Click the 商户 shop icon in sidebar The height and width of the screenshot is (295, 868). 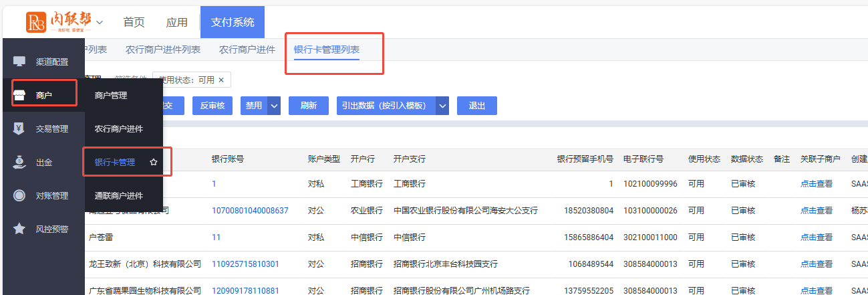19,95
